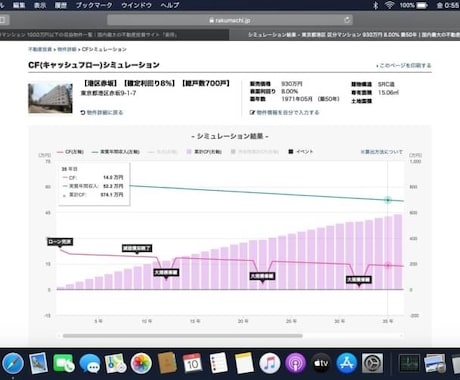This screenshot has height=380, width=460.
Task: Click the clock in the menu bar
Action: tap(448, 5)
